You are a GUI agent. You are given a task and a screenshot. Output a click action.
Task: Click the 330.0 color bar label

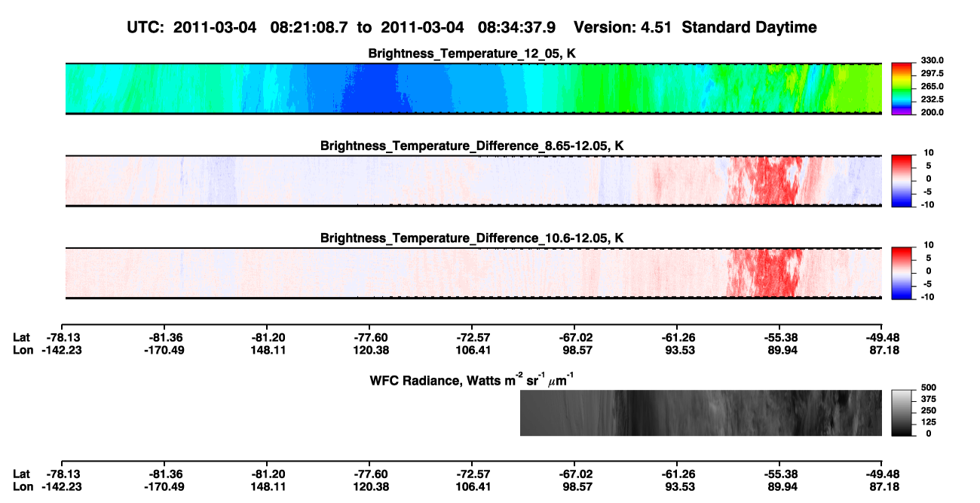933,60
